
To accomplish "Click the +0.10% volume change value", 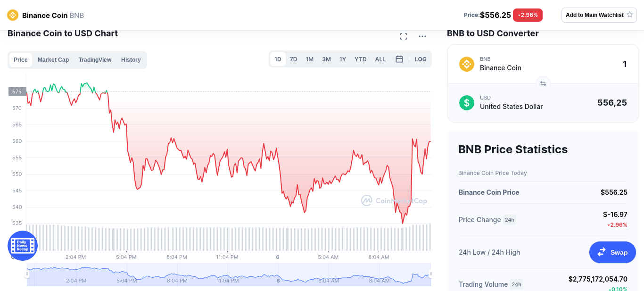I will coord(618,289).
